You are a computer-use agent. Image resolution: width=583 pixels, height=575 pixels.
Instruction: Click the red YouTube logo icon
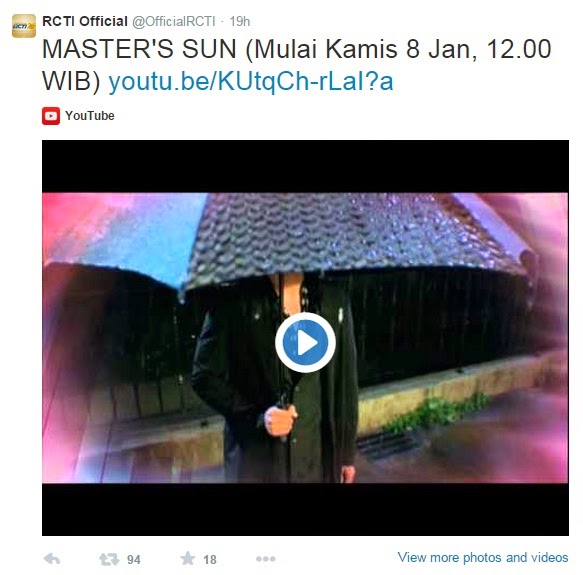pyautogui.click(x=51, y=116)
